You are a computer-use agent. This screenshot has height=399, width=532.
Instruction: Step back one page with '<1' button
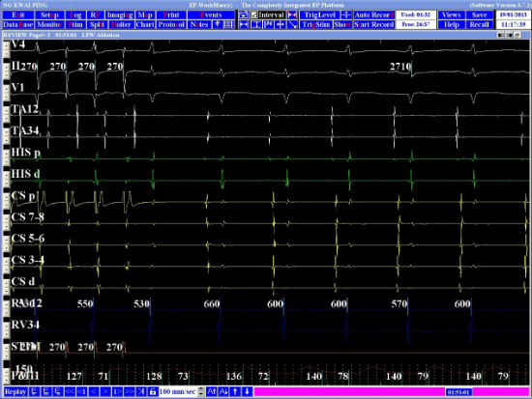(81, 391)
